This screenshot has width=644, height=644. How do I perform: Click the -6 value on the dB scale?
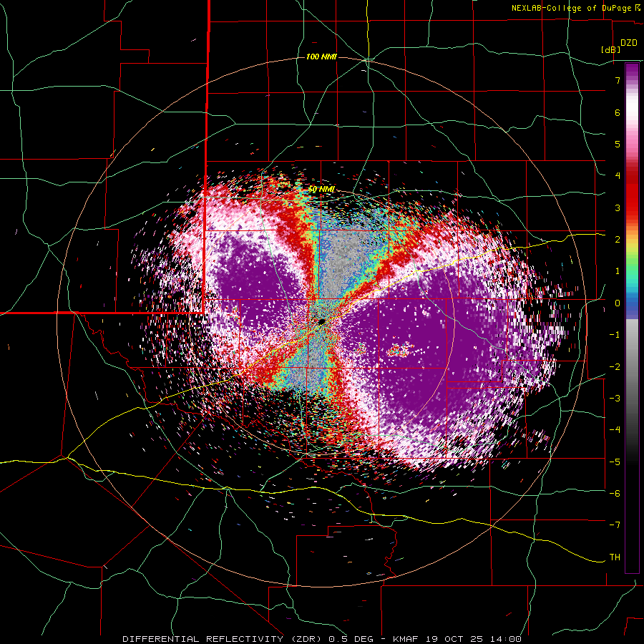point(615,494)
